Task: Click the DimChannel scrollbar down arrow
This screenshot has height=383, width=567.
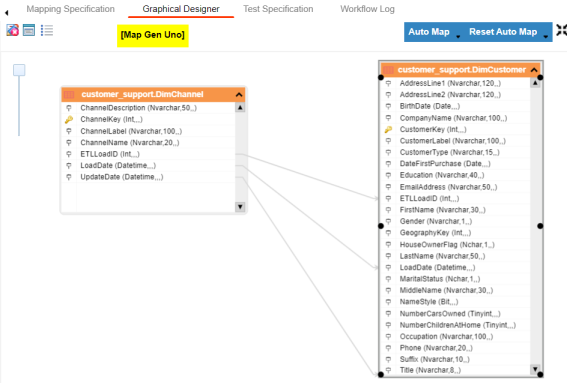Action: (240, 207)
